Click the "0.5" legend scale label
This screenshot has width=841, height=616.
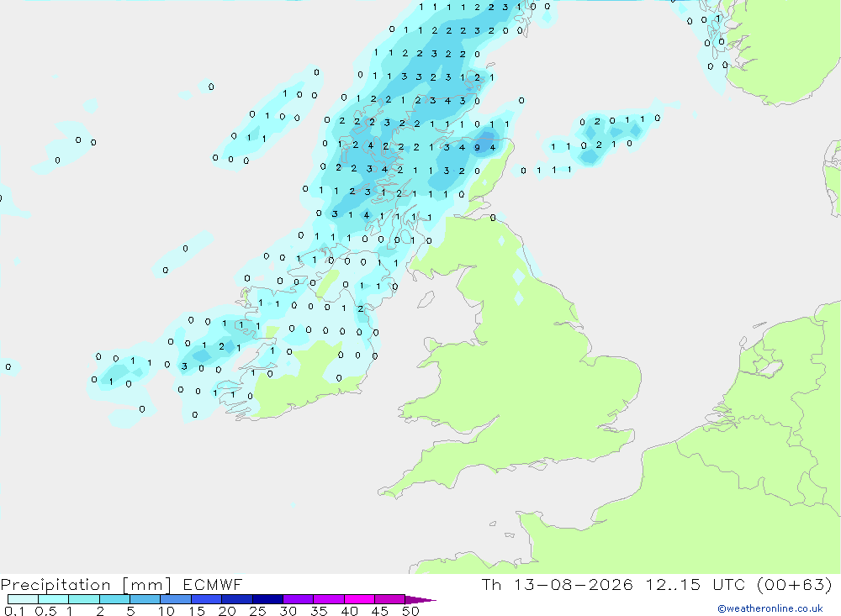click(x=45, y=611)
